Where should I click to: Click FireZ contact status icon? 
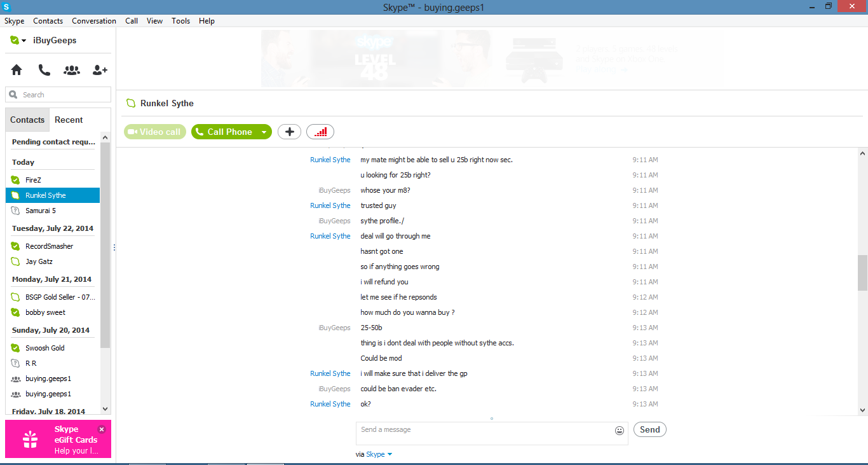tap(16, 180)
